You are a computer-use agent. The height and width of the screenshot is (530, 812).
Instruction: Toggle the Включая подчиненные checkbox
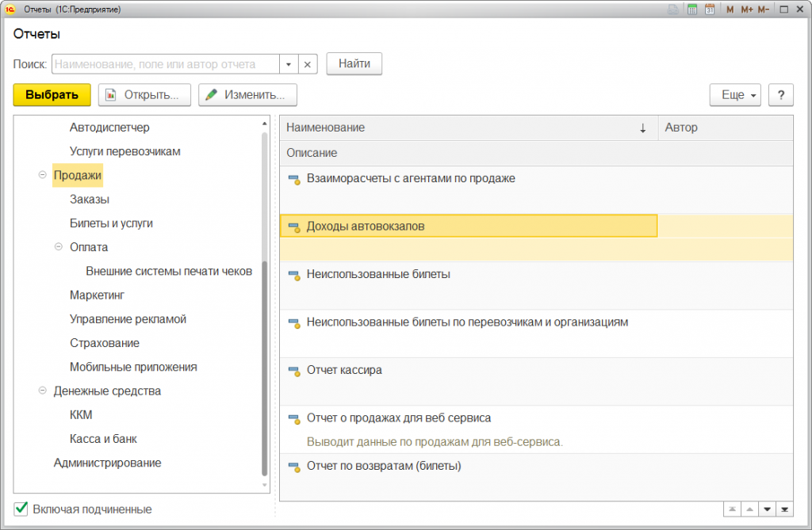[x=21, y=509]
